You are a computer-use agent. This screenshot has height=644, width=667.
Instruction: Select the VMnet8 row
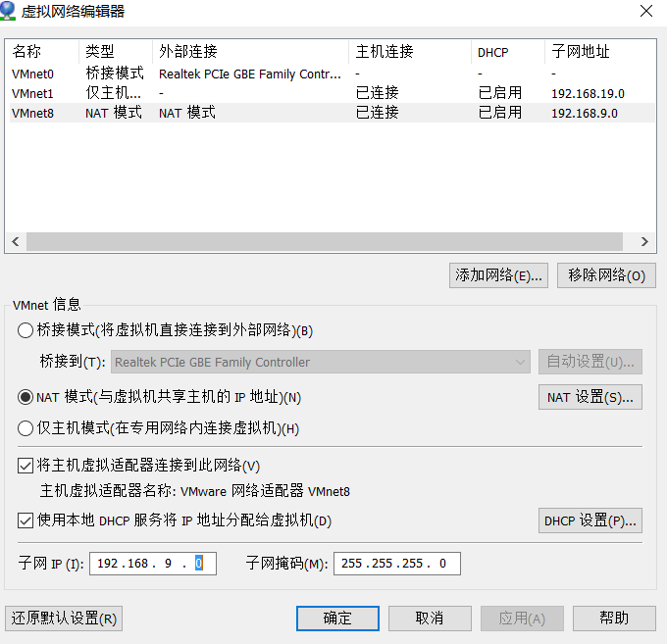tap(332, 113)
